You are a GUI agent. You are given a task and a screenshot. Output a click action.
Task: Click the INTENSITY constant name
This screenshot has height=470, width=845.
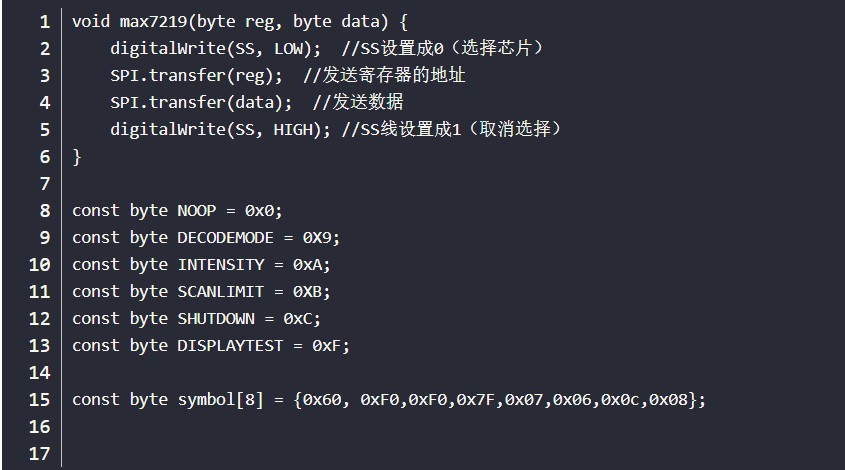pos(221,265)
